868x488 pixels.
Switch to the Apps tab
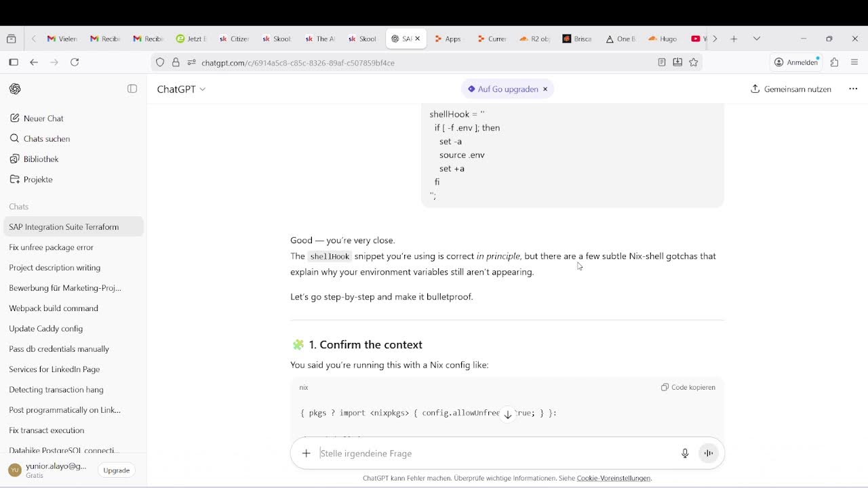(x=448, y=39)
